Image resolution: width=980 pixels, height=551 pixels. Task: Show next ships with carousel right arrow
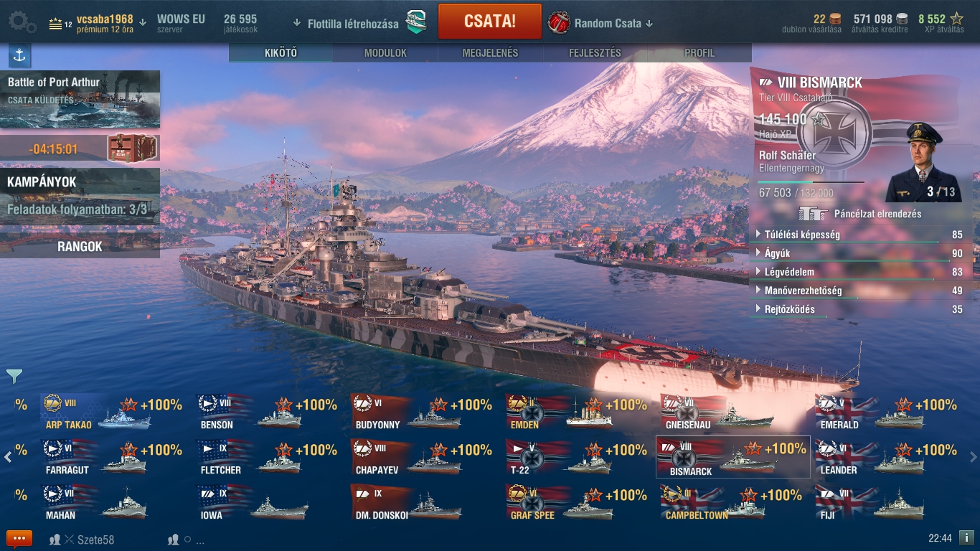pos(973,457)
